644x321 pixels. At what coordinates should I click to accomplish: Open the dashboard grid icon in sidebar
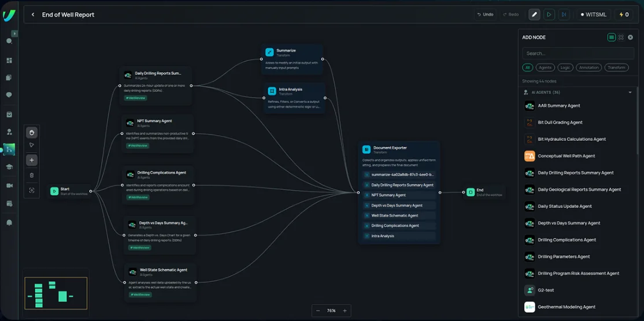(9, 60)
